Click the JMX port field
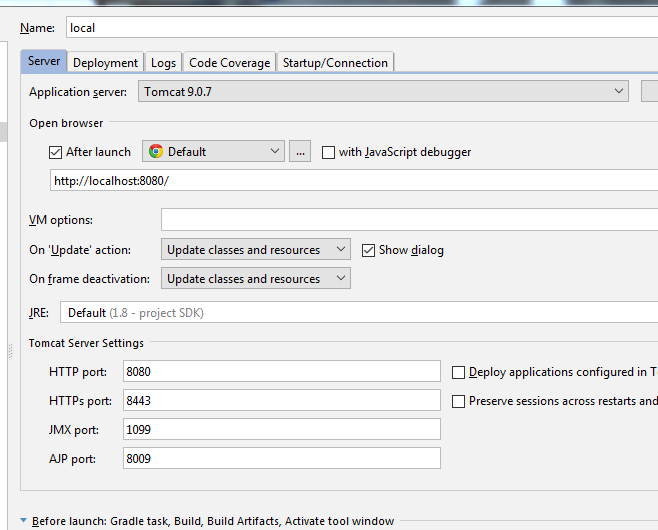Screen dimensions: 658x530 pos(282,429)
